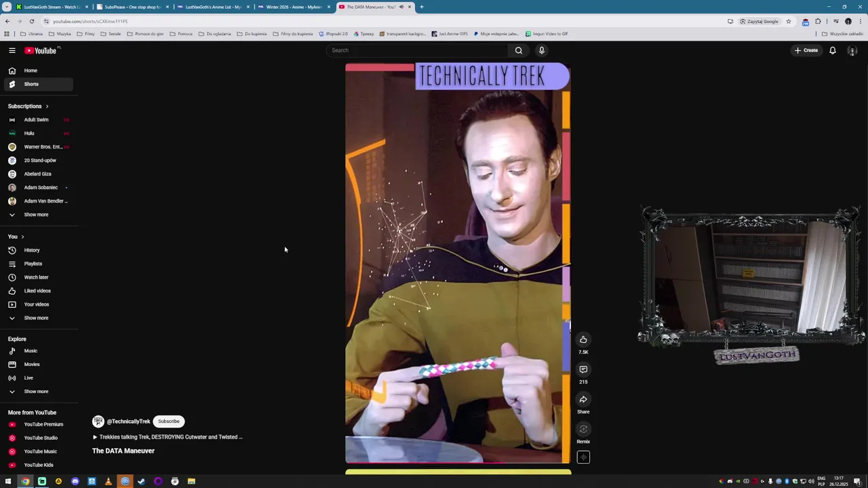Click the address bar URL
This screenshot has width=868, height=488.
click(x=90, y=21)
